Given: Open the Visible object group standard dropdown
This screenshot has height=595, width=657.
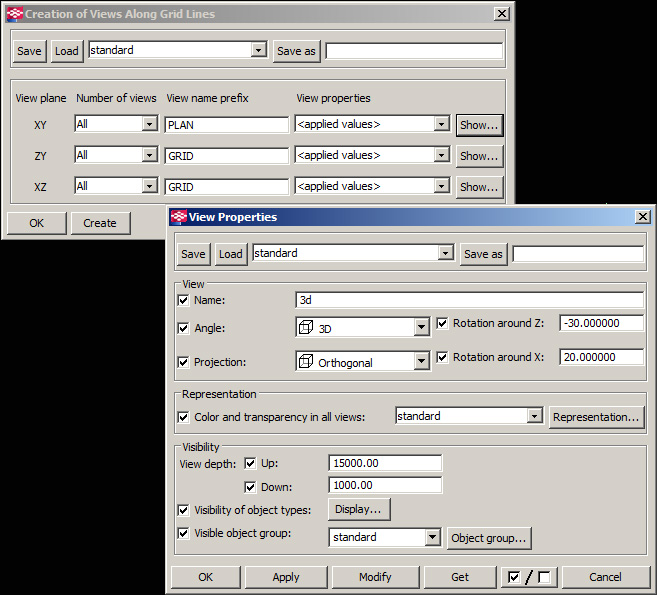Looking at the screenshot, I should pyautogui.click(x=432, y=537).
